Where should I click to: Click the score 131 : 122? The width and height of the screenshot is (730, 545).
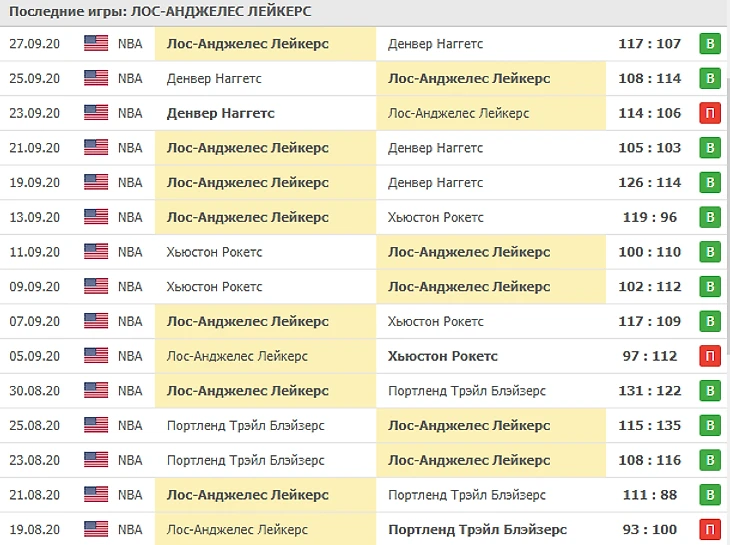(x=649, y=390)
